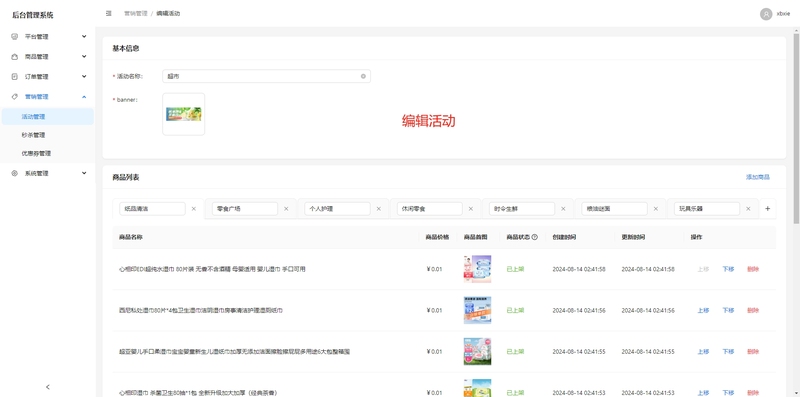Click 编辑活动 in the breadcrumb
The width and height of the screenshot is (800, 397).
168,14
